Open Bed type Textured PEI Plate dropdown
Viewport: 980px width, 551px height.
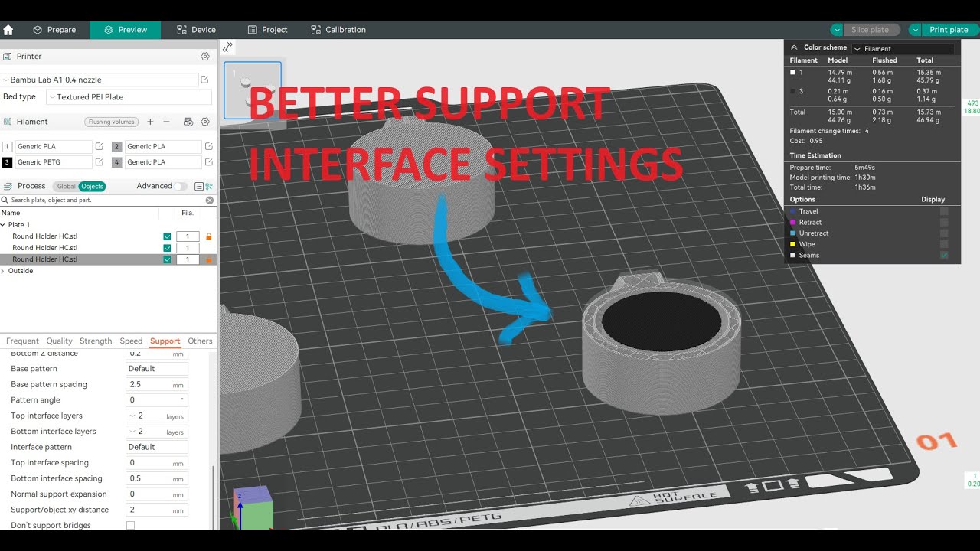click(x=129, y=97)
